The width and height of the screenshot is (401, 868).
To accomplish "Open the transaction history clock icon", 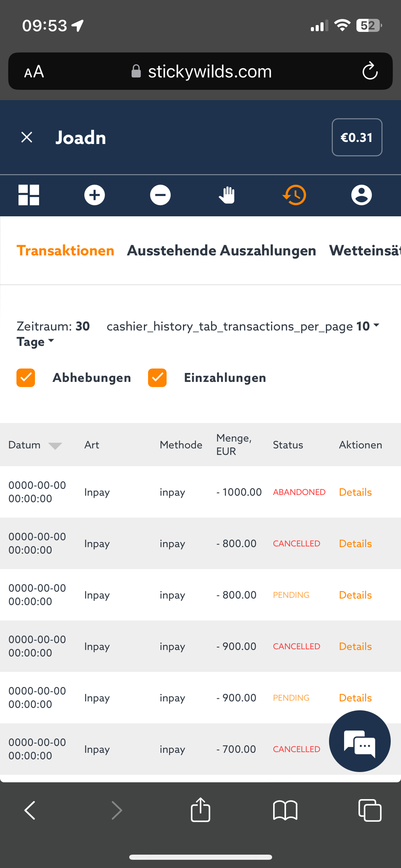I will point(294,195).
